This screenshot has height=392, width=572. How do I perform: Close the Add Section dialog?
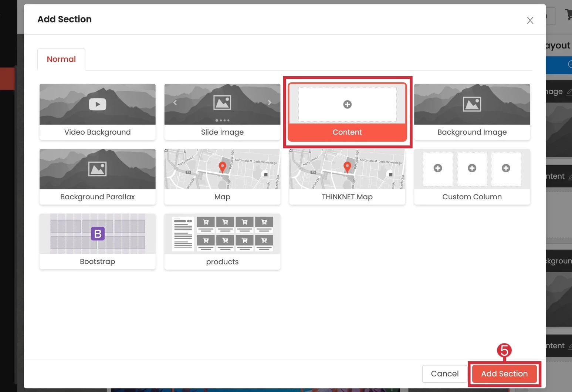(x=530, y=20)
